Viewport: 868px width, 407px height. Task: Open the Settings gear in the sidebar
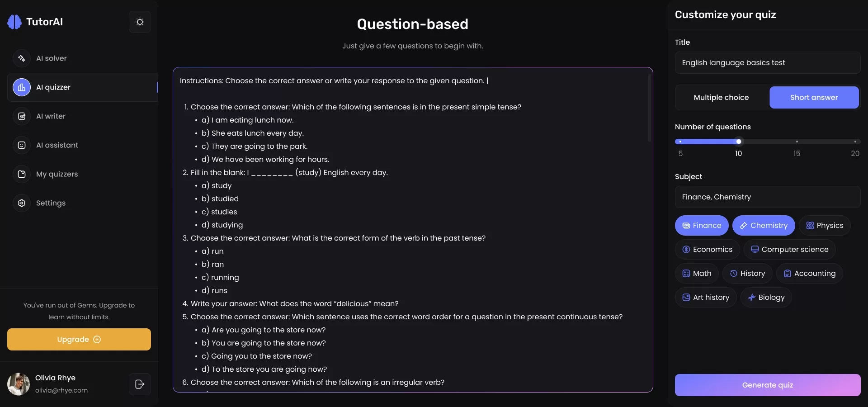[51, 203]
